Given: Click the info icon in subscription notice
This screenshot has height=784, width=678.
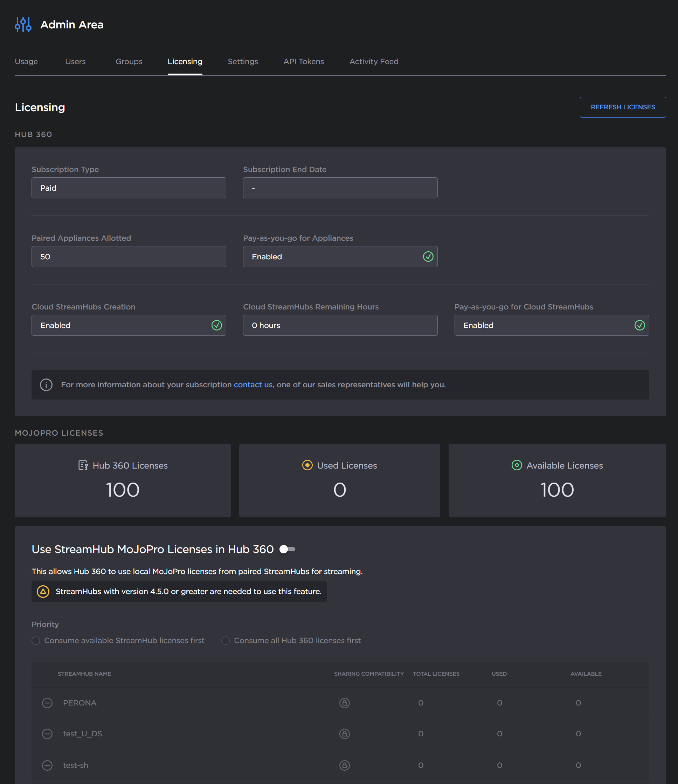Looking at the screenshot, I should (x=46, y=384).
